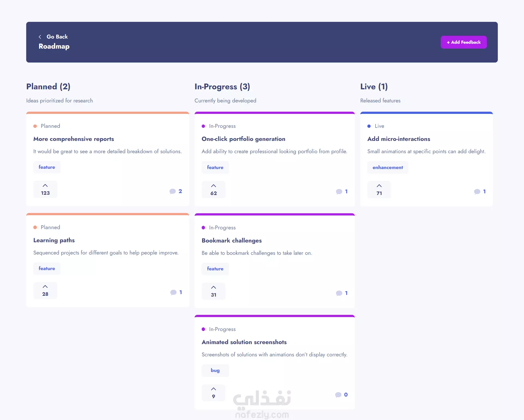
Task: Upvote Learning paths showing 28 votes
Action: [45, 291]
